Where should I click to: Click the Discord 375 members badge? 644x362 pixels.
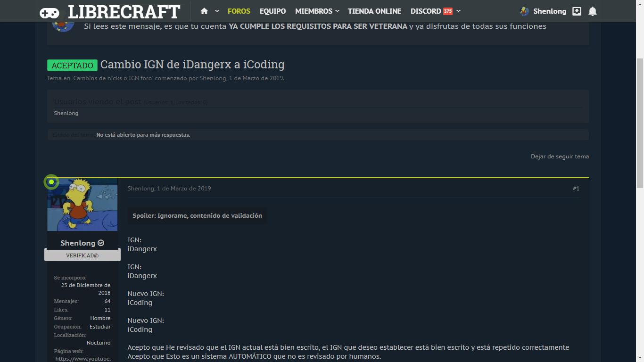[x=447, y=11]
